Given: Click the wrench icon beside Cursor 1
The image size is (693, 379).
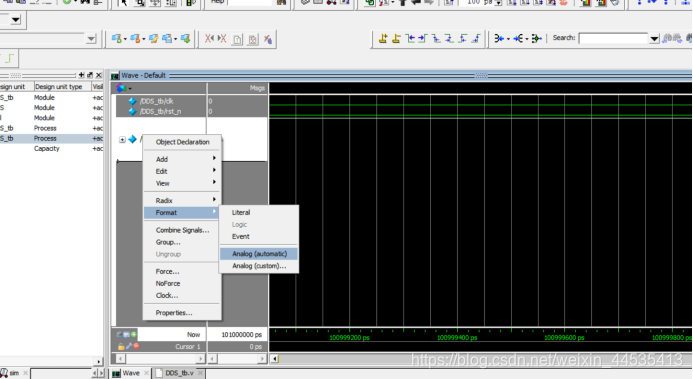Looking at the screenshot, I should [x=129, y=346].
